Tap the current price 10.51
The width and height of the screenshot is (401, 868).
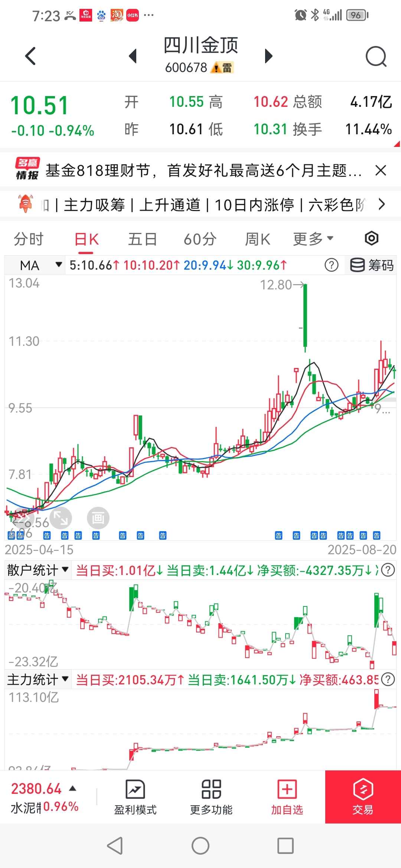pos(39,105)
